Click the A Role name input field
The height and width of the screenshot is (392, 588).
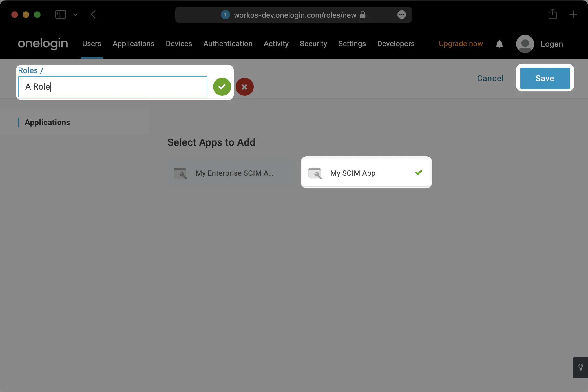click(112, 87)
